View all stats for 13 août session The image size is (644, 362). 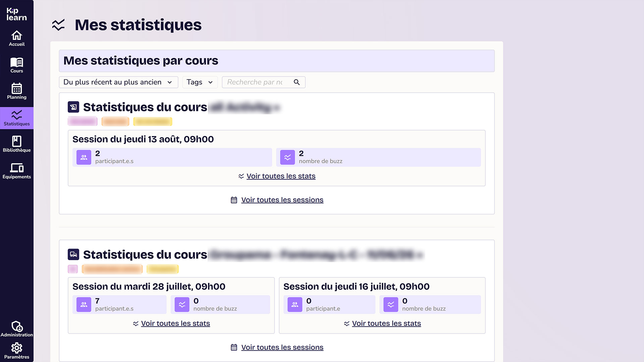tap(277, 176)
